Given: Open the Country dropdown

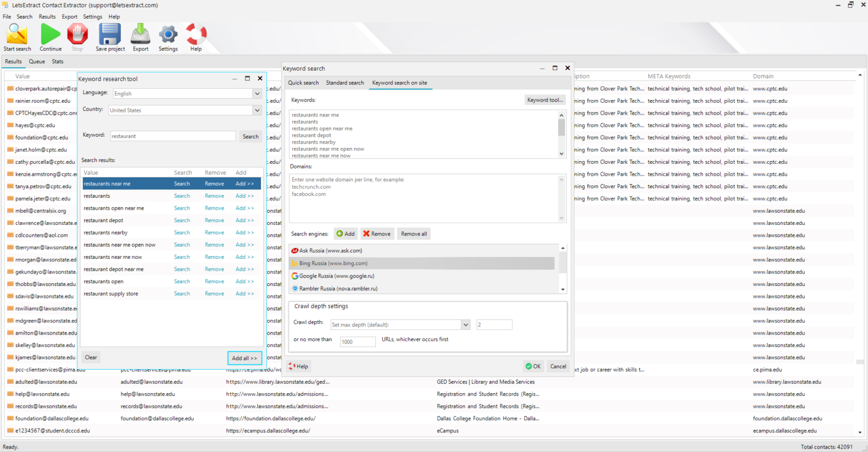Looking at the screenshot, I should point(257,110).
